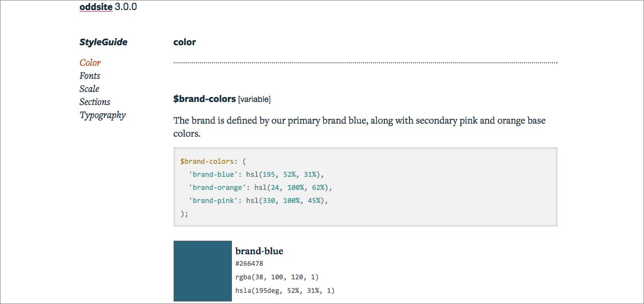Click the [variable] type label
The width and height of the screenshot is (644, 304).
[x=254, y=99]
